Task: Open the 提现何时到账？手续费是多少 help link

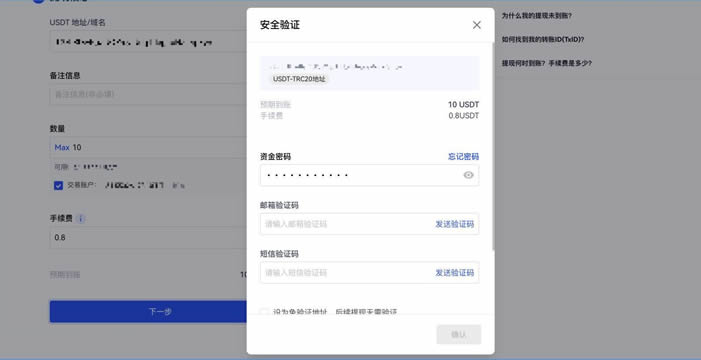Action: [546, 63]
